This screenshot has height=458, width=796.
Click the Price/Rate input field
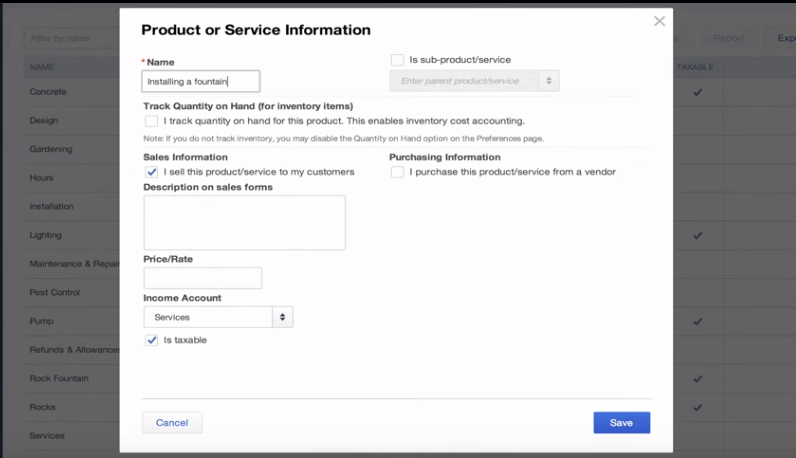click(203, 278)
